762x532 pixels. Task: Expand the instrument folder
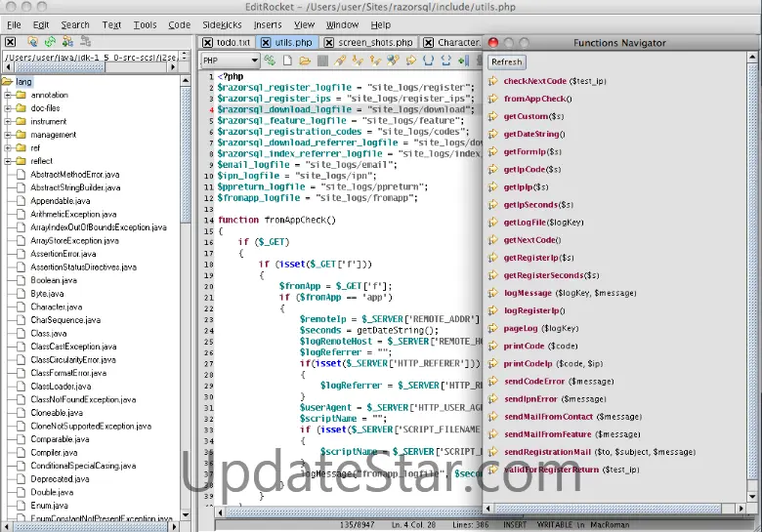[8, 121]
